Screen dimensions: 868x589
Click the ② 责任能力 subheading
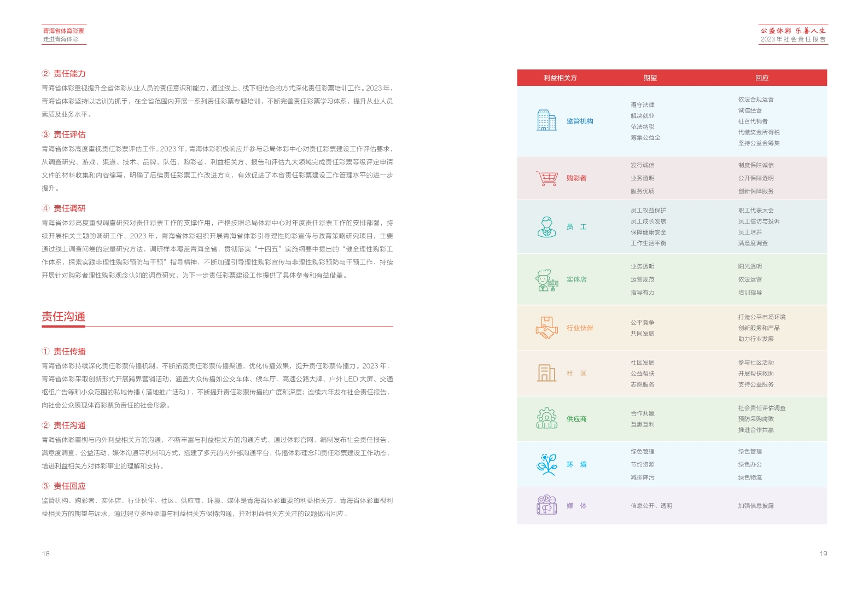(64, 74)
